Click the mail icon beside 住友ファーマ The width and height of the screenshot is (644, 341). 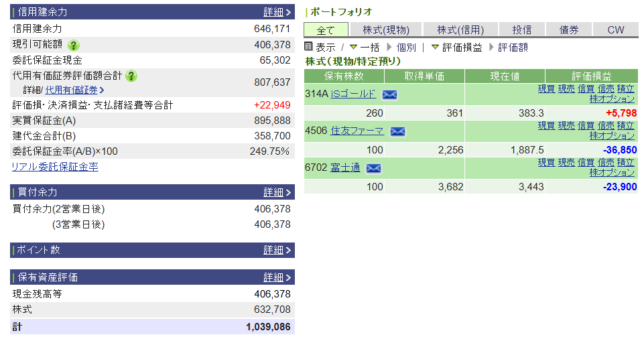[398, 131]
